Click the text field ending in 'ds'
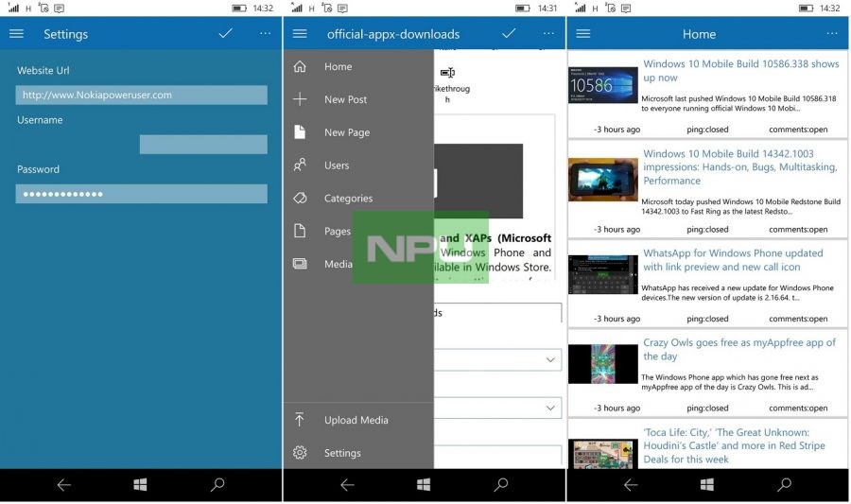This screenshot has height=504, width=851. (497, 313)
